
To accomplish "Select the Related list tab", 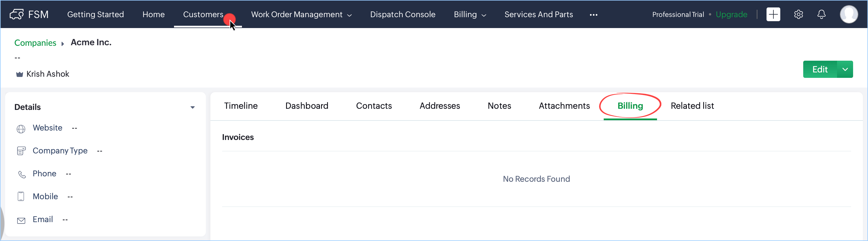I will pos(692,106).
